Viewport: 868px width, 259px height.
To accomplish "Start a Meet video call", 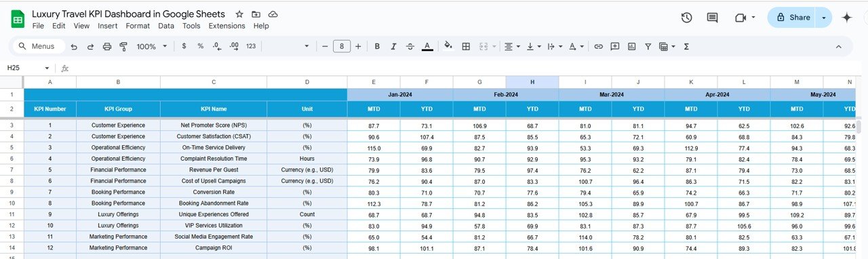I will pyautogui.click(x=741, y=18).
